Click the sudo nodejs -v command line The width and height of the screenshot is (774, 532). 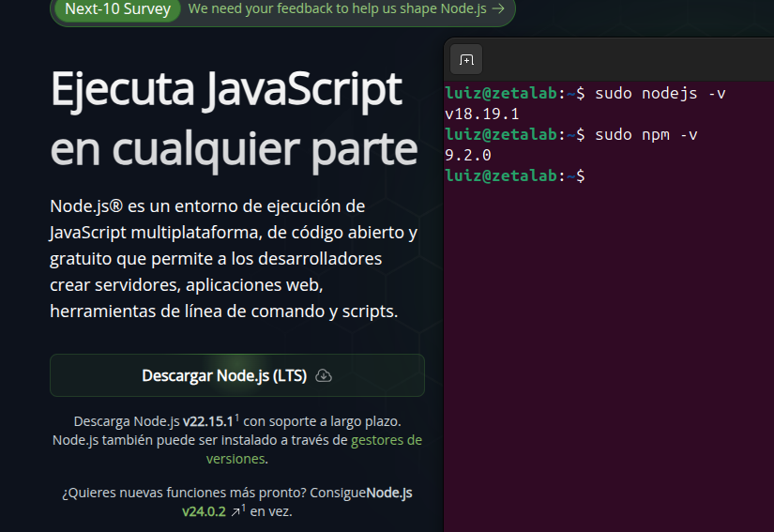tap(660, 94)
